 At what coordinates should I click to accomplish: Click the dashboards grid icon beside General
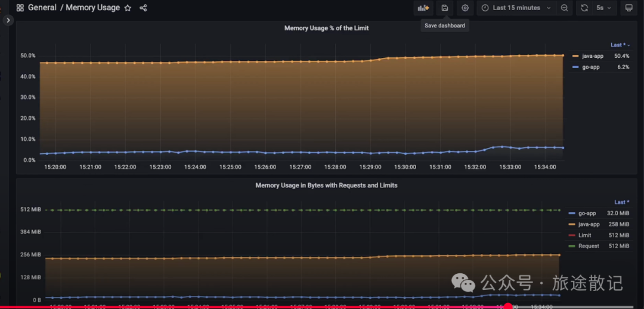(20, 8)
